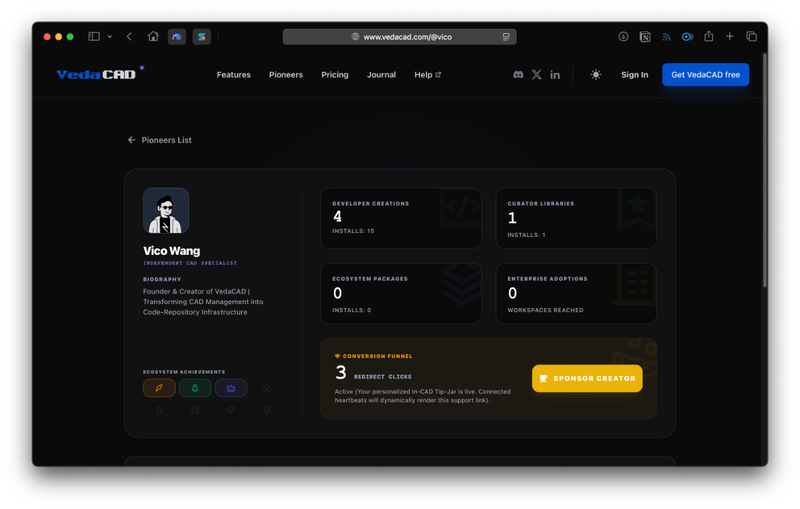Open the blue eye extension icon
The image size is (800, 509).
[687, 37]
